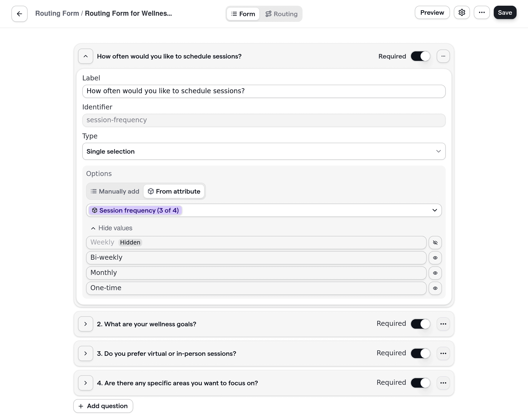The width and height of the screenshot is (528, 420).
Task: Open the Single selection type dropdown
Action: point(264,151)
